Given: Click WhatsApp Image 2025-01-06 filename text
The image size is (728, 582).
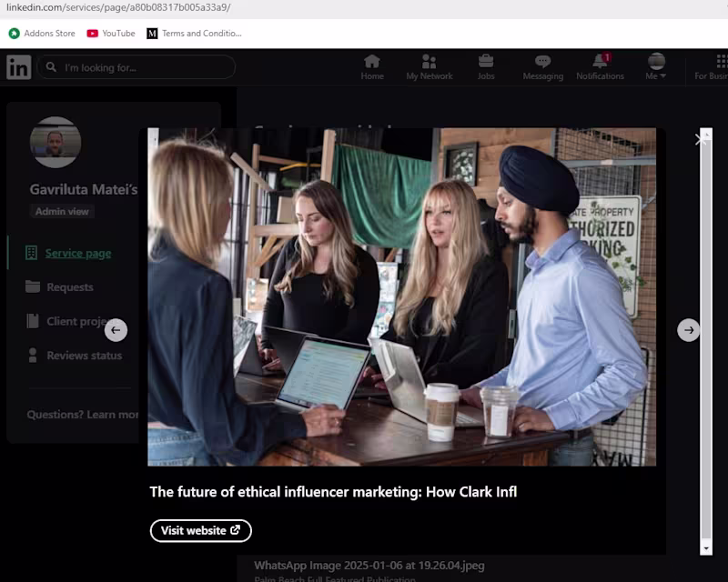Looking at the screenshot, I should [369, 566].
